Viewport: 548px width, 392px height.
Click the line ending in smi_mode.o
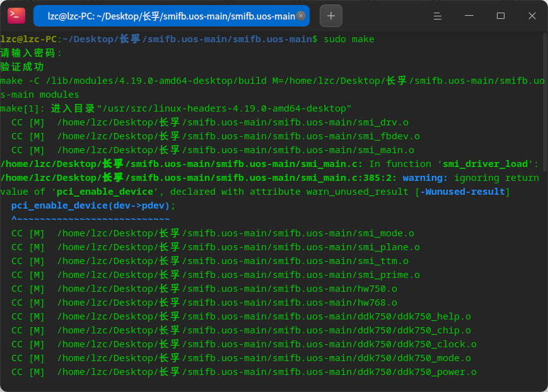pos(213,233)
